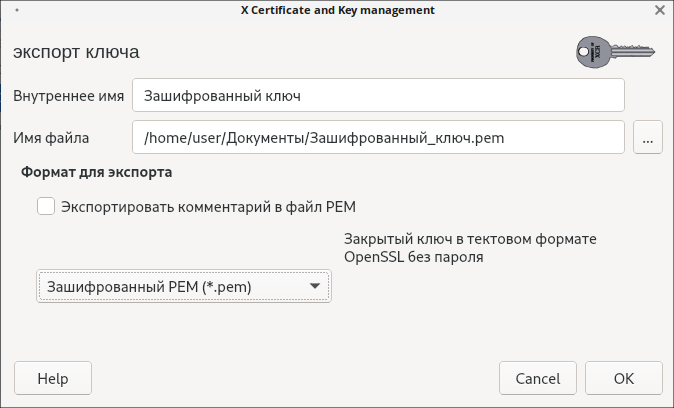
Task: Click the "Зашифрованный ключ" text in name field
Action: coord(222,97)
